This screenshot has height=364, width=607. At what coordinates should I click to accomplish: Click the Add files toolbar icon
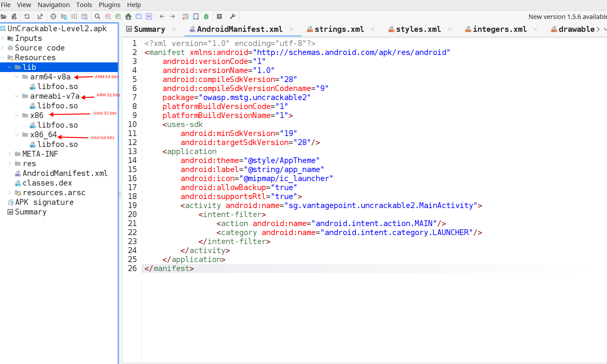click(14, 16)
